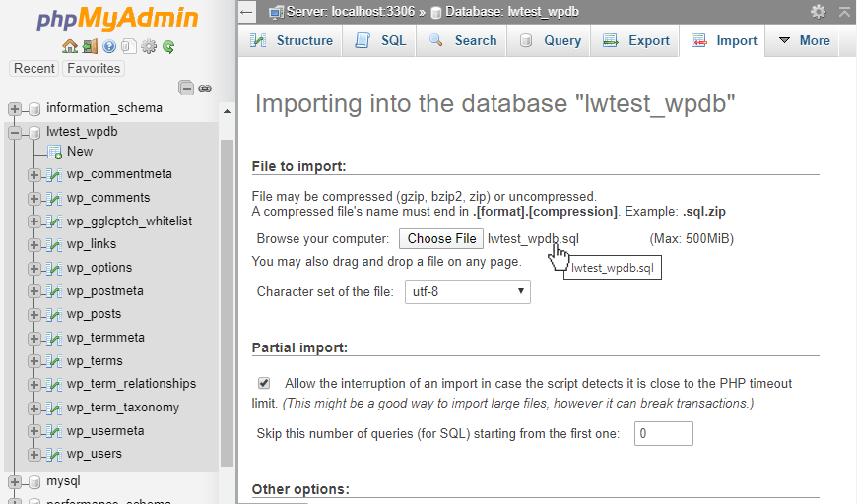Click the Database: lwtest_wpdb breadcrumb link
The image size is (857, 504).
tap(511, 12)
